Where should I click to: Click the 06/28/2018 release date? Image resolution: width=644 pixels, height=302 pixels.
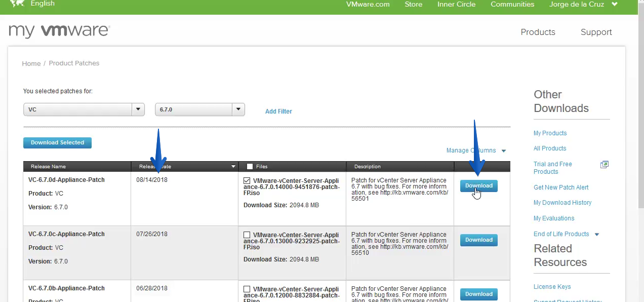click(151, 288)
